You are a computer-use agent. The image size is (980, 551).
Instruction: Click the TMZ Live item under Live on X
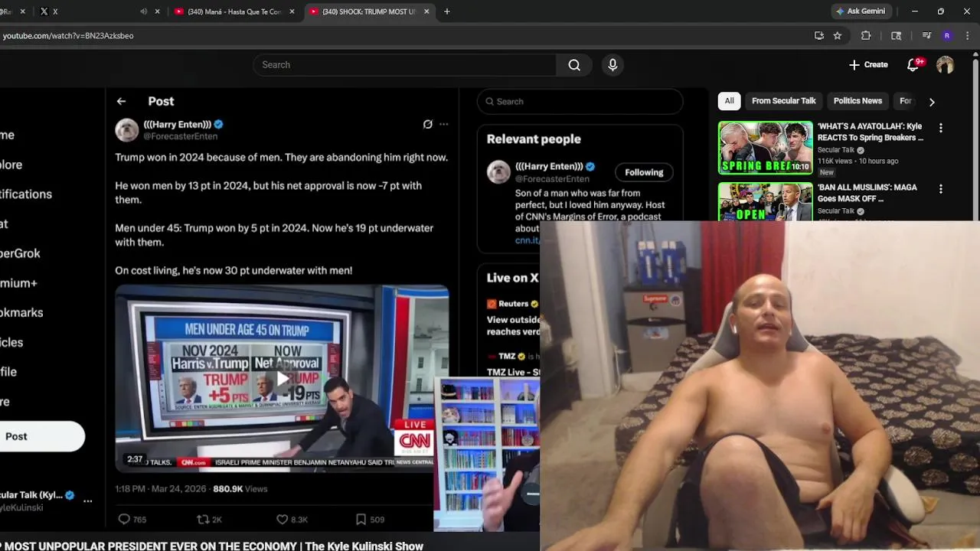coord(513,364)
